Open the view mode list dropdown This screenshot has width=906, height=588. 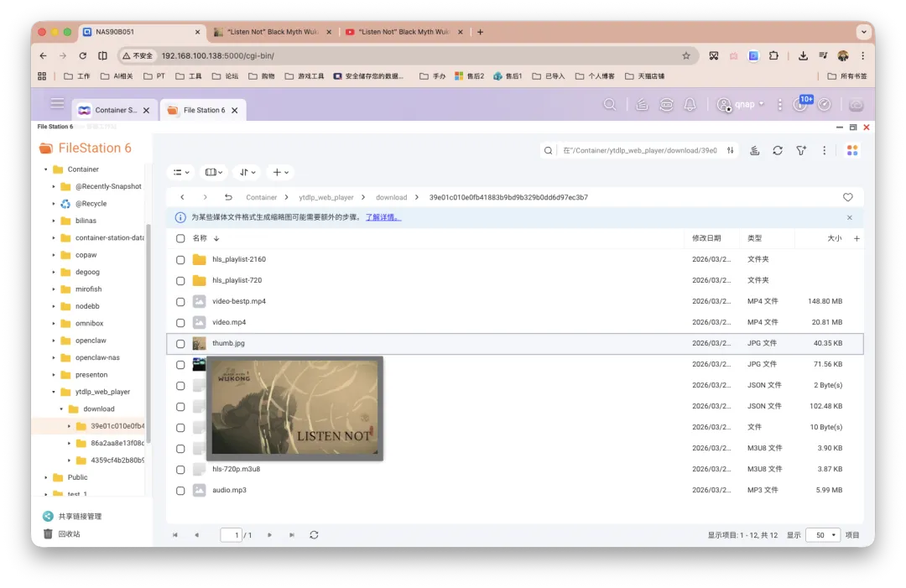point(181,172)
